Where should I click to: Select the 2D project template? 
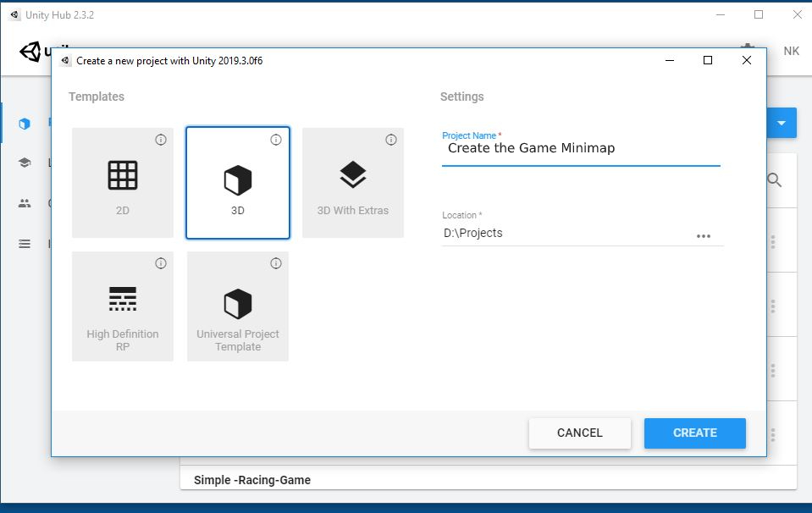[122, 182]
